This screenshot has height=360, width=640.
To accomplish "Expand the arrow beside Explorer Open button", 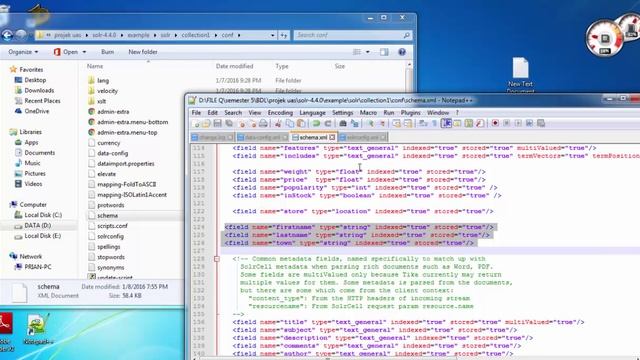I will [84, 52].
